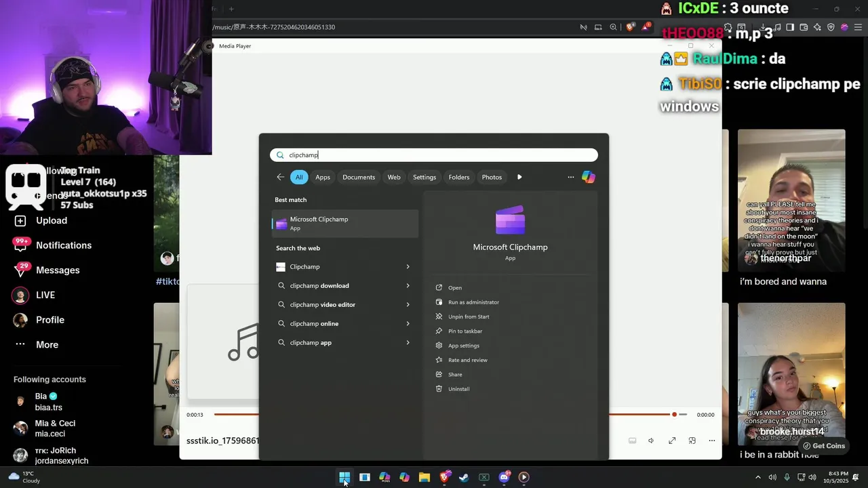Open the Cloudy weather widget on taskbar
Image resolution: width=868 pixels, height=488 pixels.
(x=24, y=477)
